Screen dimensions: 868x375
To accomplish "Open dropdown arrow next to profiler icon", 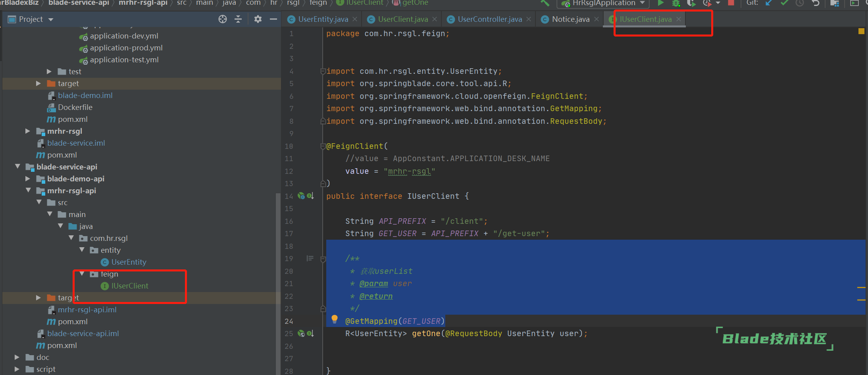I will pyautogui.click(x=718, y=3).
